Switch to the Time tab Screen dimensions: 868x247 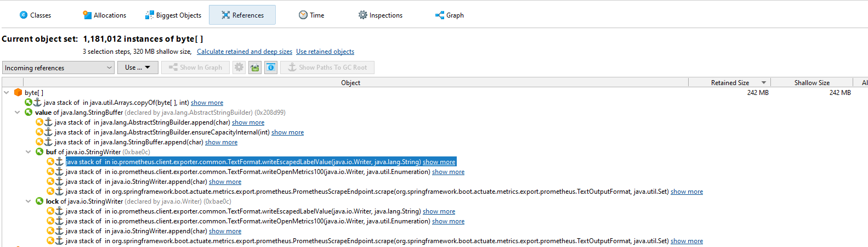[311, 15]
